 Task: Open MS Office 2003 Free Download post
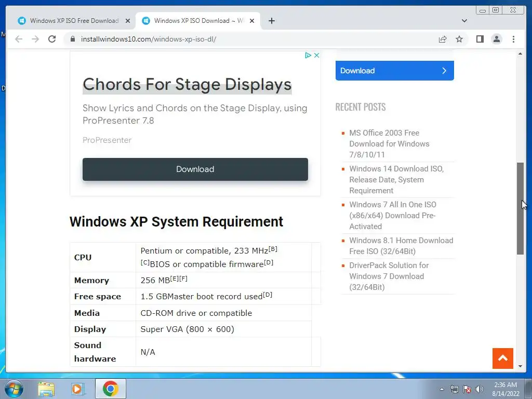pyautogui.click(x=389, y=143)
